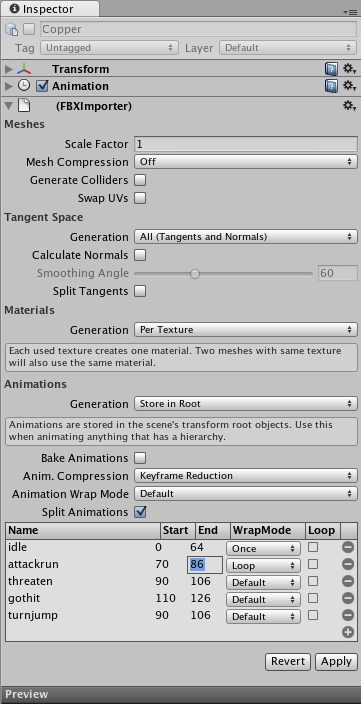Click the Inspector panel options menu icon

[x=349, y=12]
